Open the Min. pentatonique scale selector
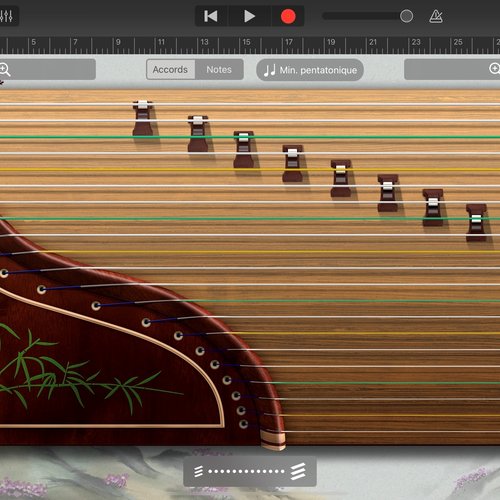Image resolution: width=500 pixels, height=500 pixels. click(x=310, y=70)
